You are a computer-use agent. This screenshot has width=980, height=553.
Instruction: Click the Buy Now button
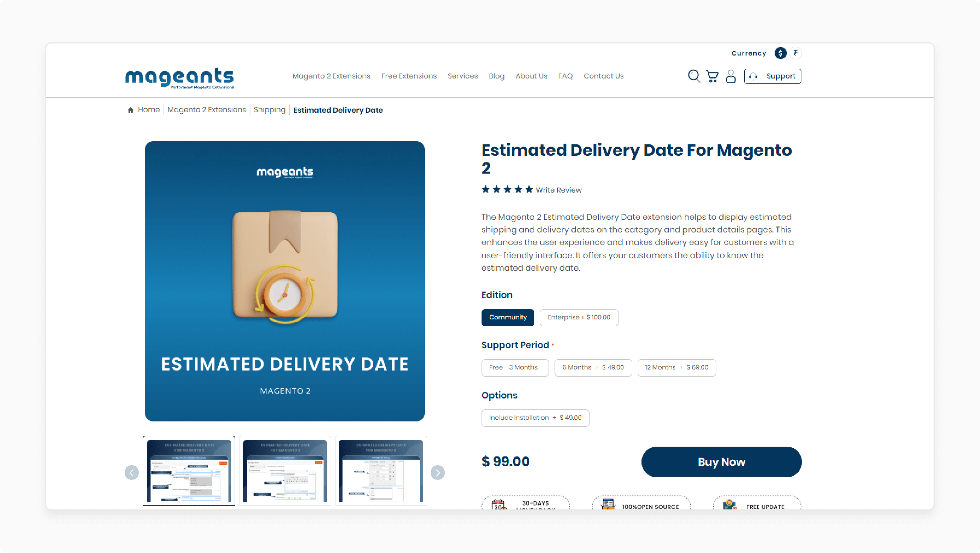pos(721,462)
